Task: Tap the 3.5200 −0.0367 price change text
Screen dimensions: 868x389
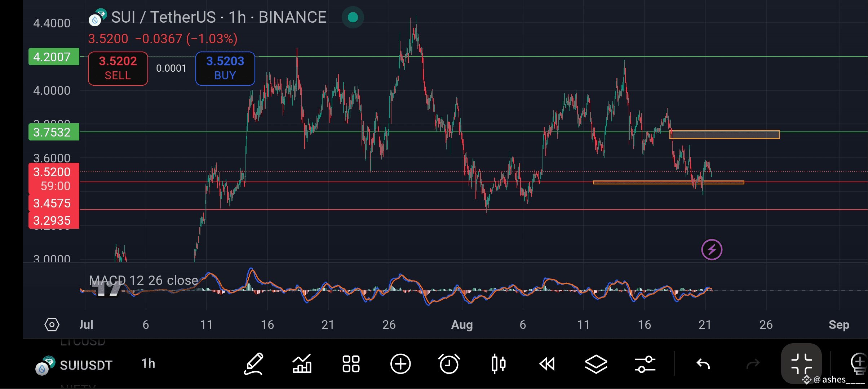Action: (163, 39)
